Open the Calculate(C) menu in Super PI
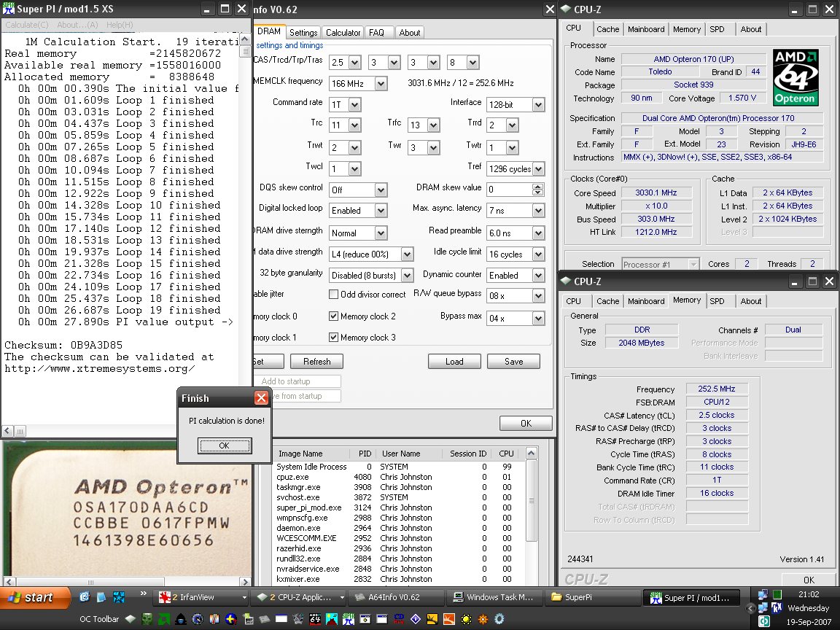Screen dimensions: 840x630 click(27, 25)
